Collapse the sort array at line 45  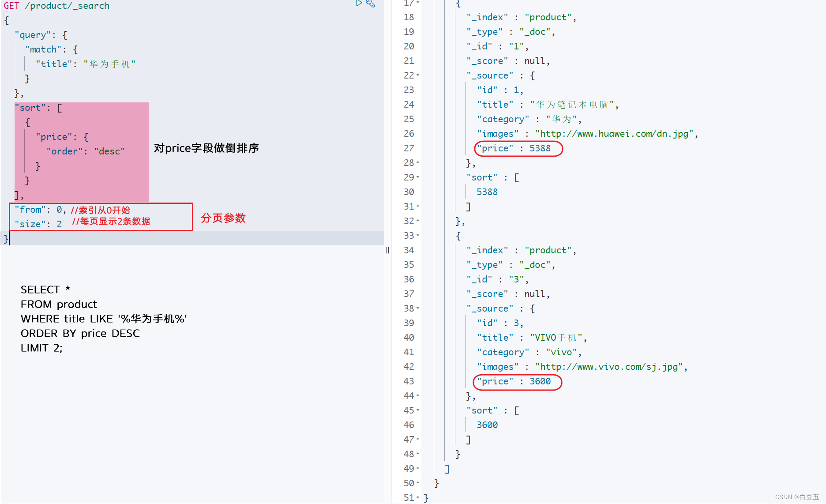pos(418,410)
